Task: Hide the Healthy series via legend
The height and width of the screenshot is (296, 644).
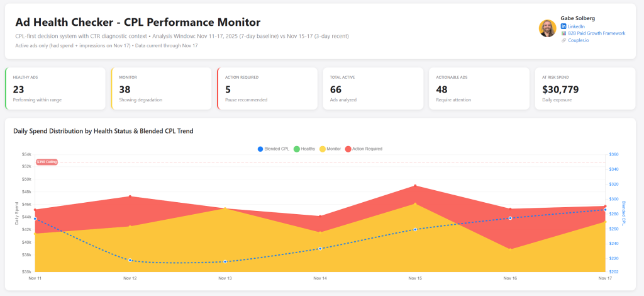Action: coord(304,149)
